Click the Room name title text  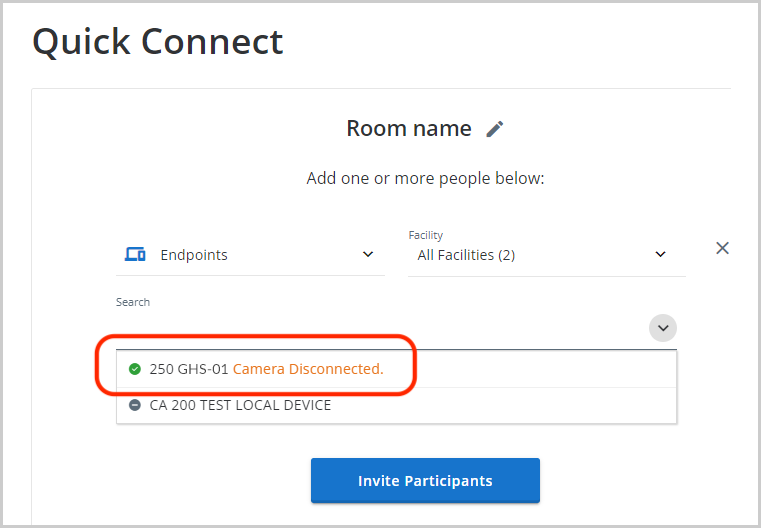[409, 129]
